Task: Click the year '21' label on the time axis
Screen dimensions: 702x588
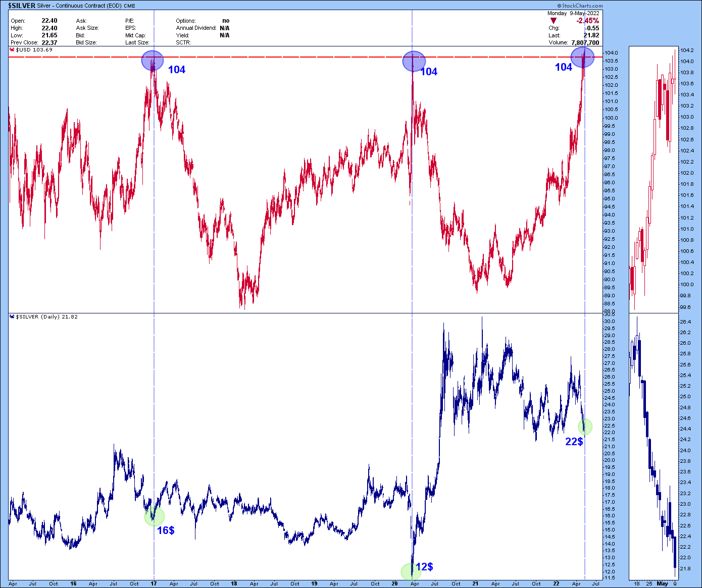Action: coord(475,583)
